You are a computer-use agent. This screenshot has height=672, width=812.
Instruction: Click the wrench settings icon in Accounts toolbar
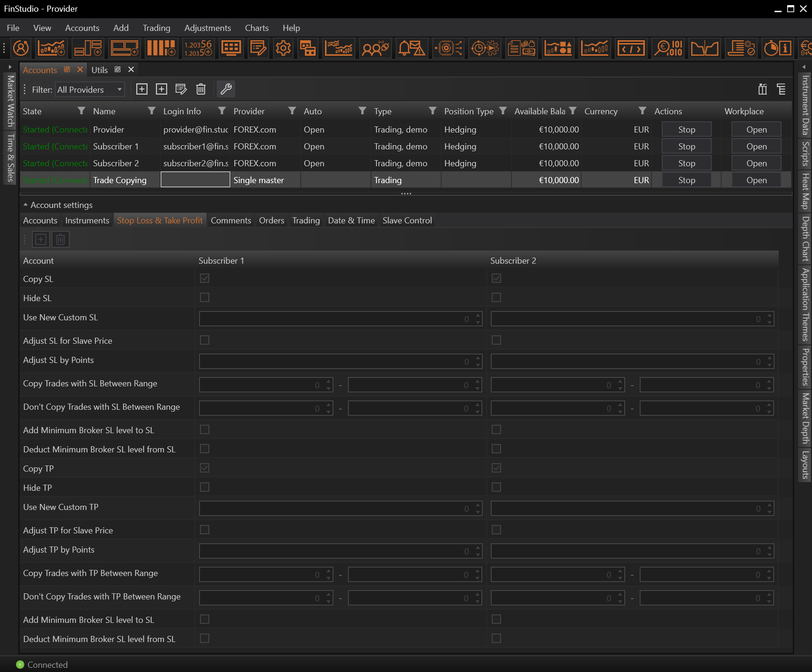(226, 89)
